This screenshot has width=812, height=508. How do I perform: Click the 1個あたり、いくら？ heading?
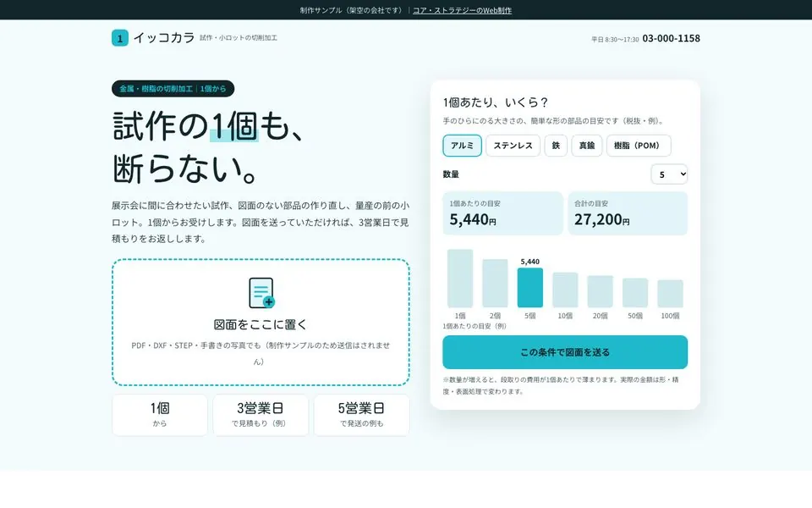496,102
